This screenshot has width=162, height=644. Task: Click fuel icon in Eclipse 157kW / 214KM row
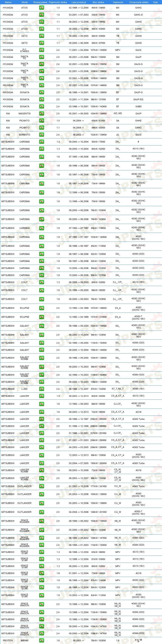(x=41, y=317)
